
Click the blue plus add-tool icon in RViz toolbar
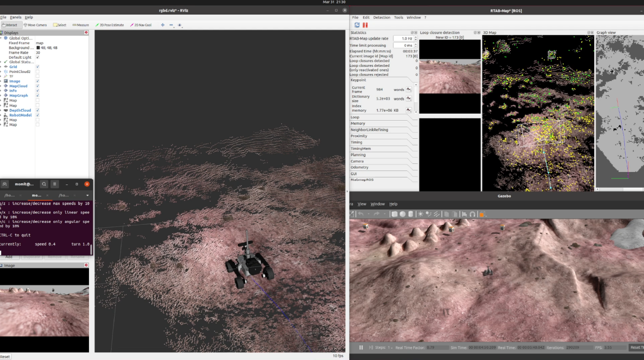point(163,25)
